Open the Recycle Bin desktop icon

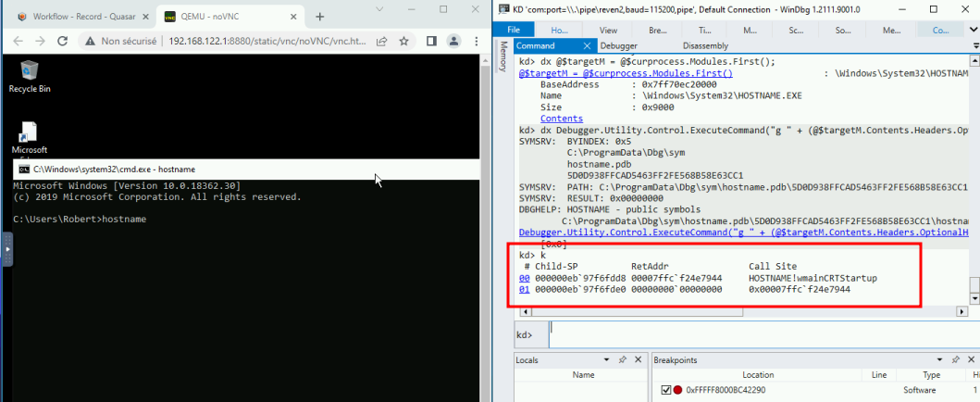(x=30, y=76)
